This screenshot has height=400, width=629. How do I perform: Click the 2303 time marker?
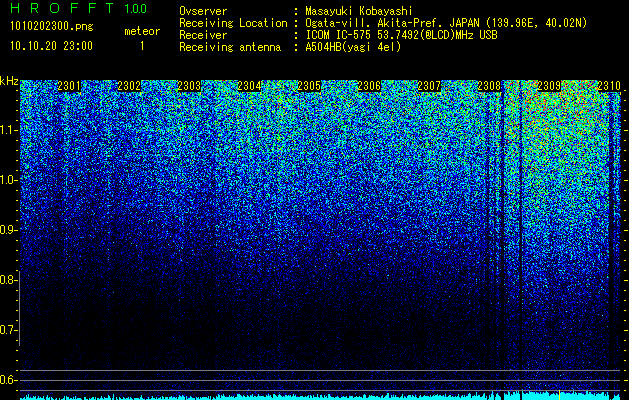click(x=189, y=86)
